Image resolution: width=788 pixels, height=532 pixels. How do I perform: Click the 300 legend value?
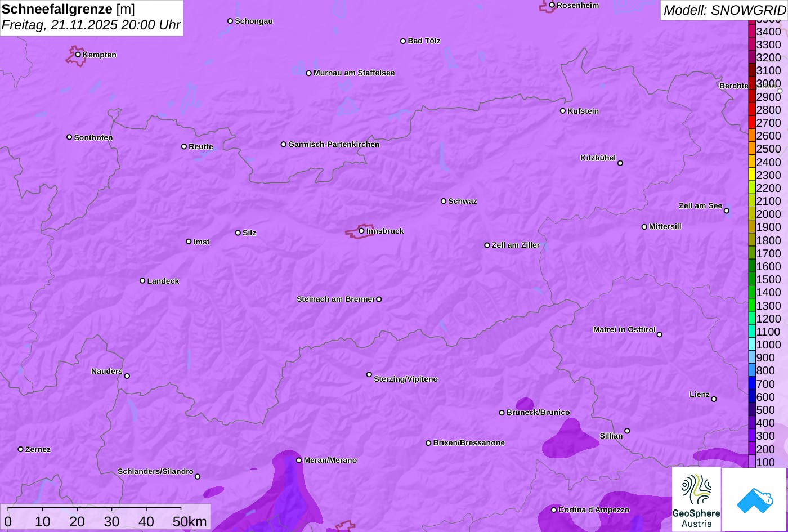coord(765,436)
